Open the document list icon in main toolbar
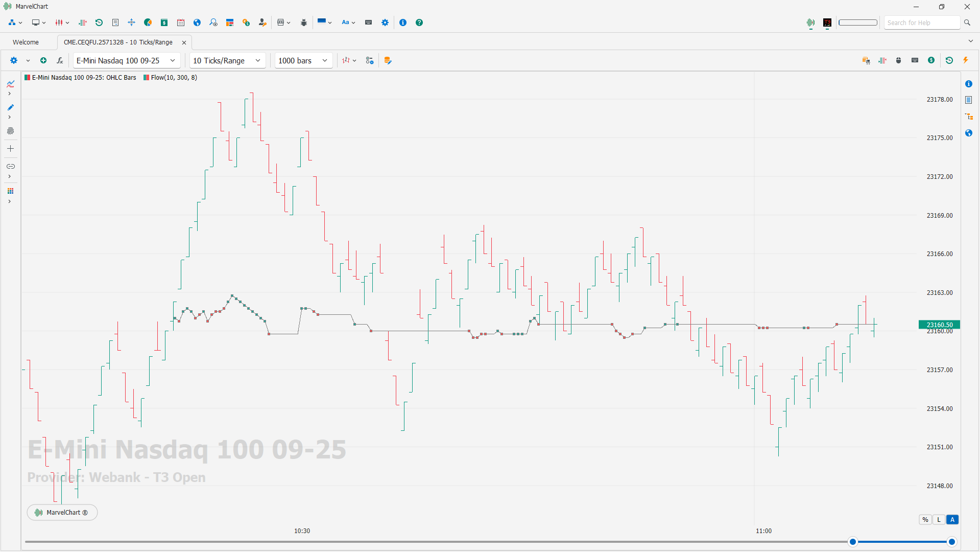This screenshot has width=980, height=552. point(115,22)
